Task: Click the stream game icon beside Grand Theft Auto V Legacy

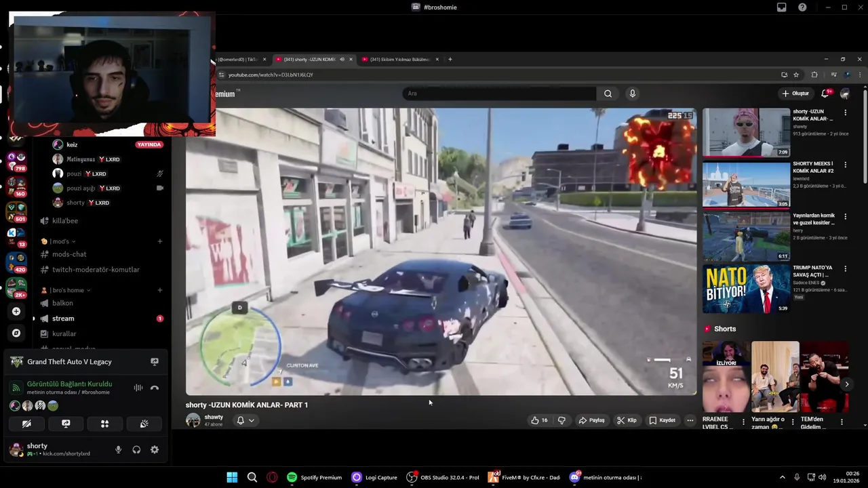Action: pos(155,362)
